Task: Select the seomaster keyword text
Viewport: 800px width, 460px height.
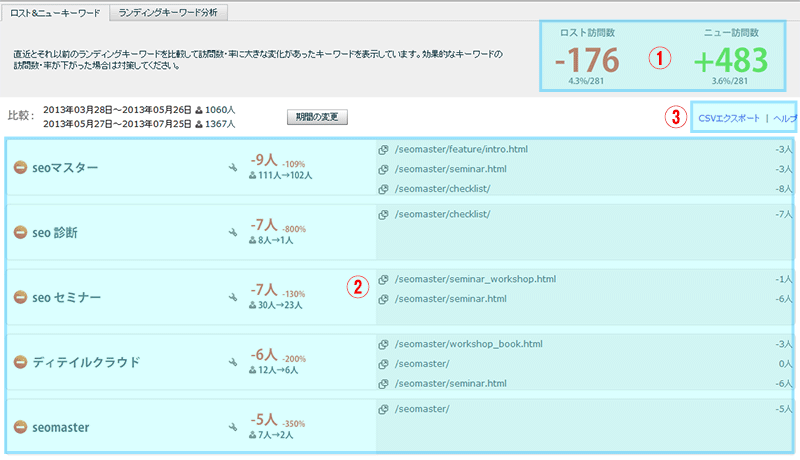Action: point(61,427)
